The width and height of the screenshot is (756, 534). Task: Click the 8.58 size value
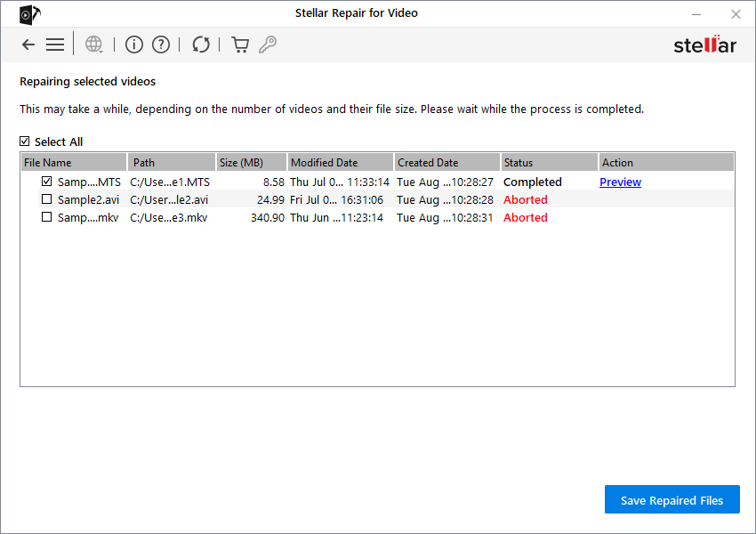pyautogui.click(x=273, y=182)
